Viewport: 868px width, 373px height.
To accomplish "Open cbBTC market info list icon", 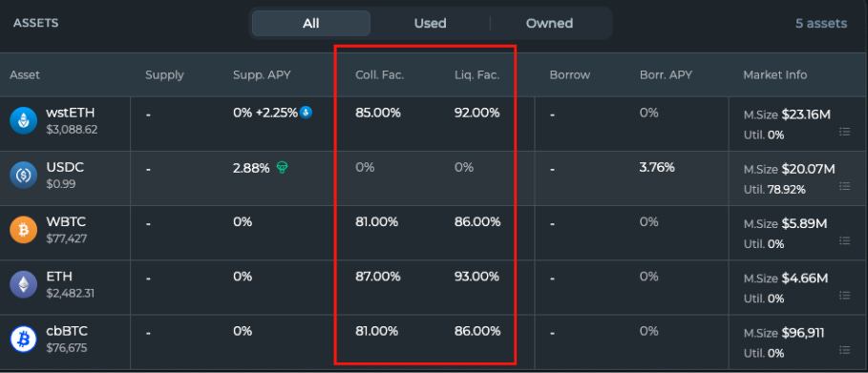I will click(x=844, y=350).
